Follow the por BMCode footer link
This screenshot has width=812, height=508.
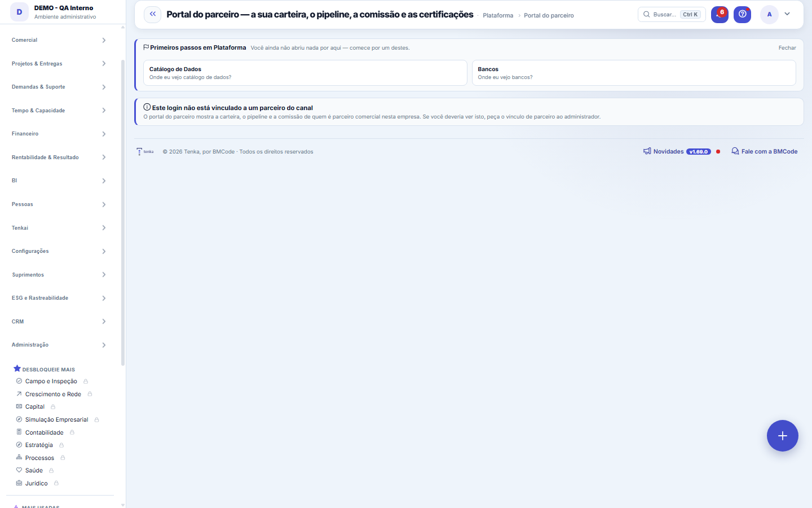click(x=218, y=152)
